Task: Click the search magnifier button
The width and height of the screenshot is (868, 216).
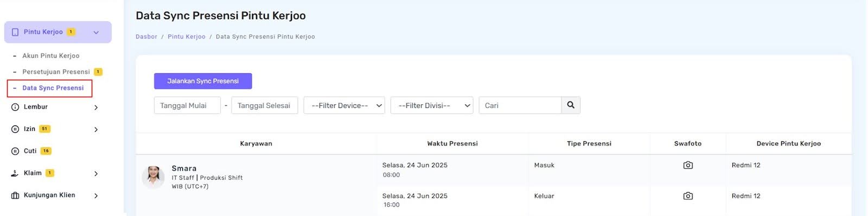Action: point(571,105)
